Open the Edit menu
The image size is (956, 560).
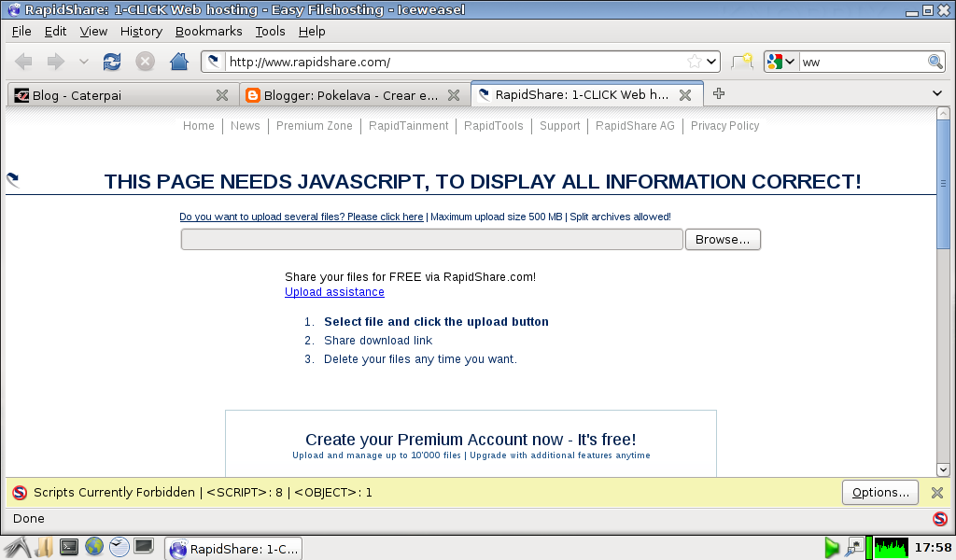pos(55,31)
